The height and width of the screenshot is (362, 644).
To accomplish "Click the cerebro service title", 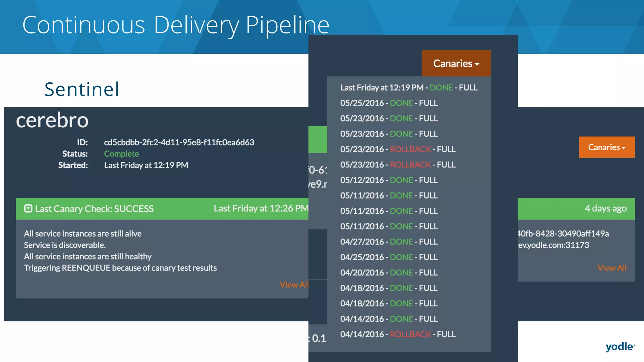I will (x=52, y=121).
